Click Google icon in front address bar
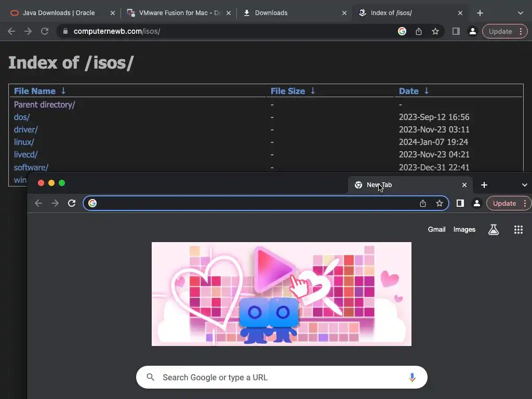Screen dimensions: 532x399 coord(92,203)
